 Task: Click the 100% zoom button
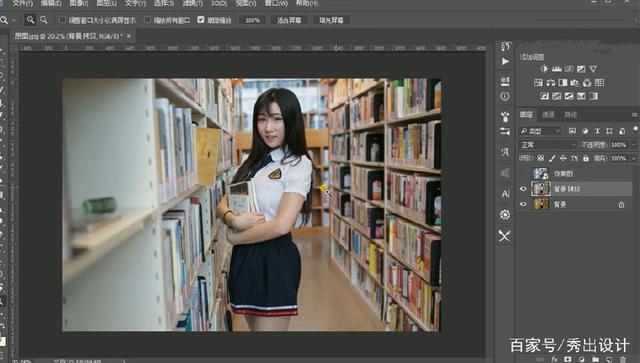[252, 20]
